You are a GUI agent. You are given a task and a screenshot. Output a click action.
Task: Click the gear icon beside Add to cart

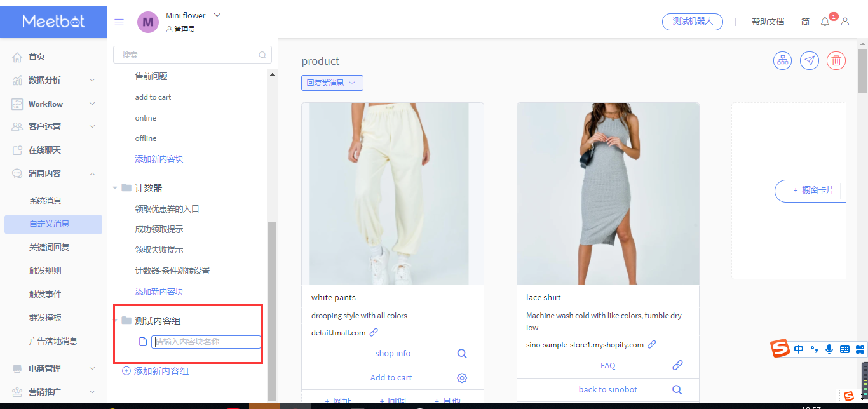click(462, 378)
